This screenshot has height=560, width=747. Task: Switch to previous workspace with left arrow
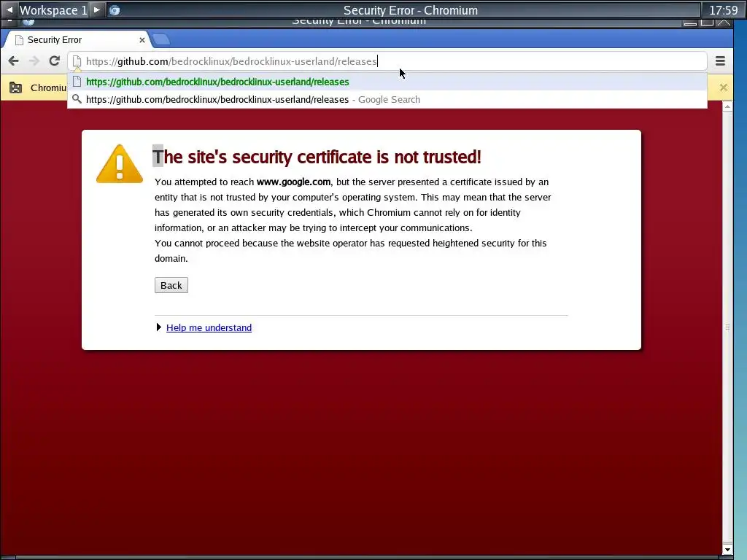click(x=9, y=9)
